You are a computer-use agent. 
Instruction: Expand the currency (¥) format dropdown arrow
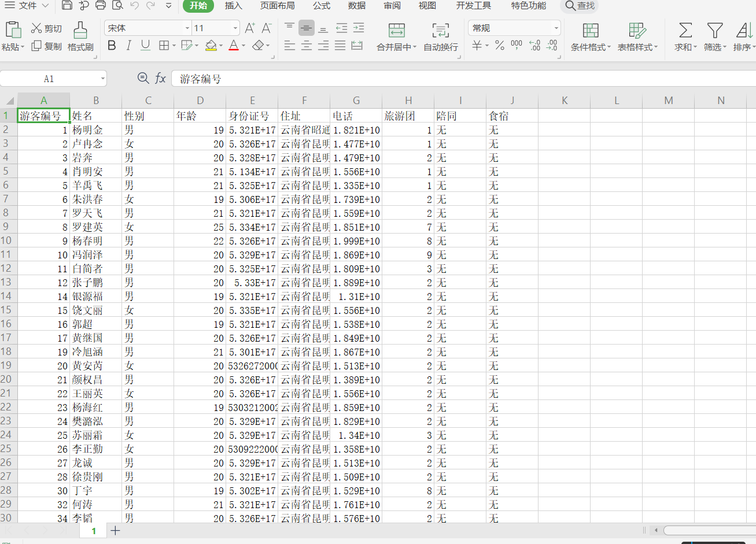487,46
